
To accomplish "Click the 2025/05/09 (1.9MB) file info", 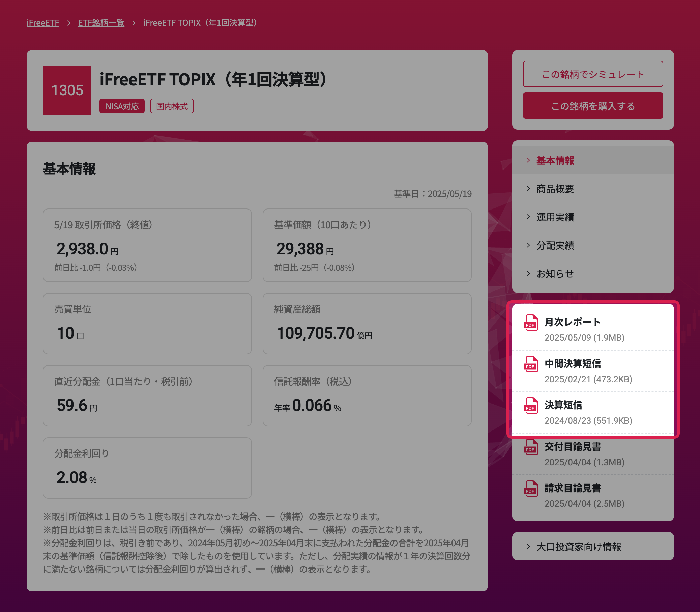I will pos(584,338).
